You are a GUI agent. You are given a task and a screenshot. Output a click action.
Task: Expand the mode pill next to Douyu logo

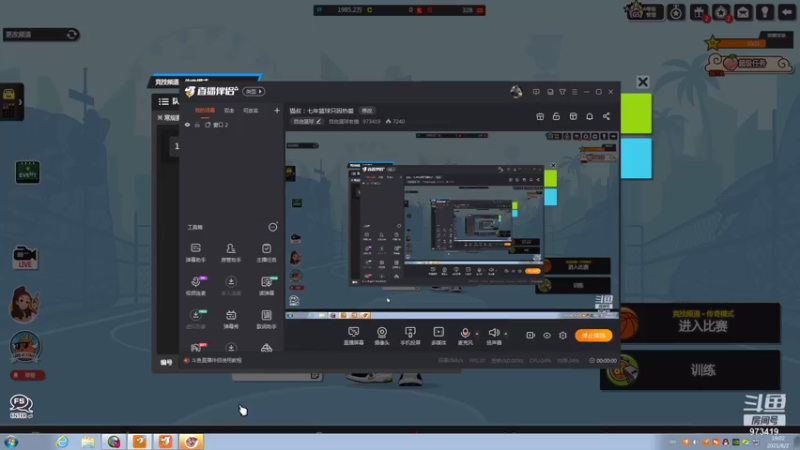254,92
